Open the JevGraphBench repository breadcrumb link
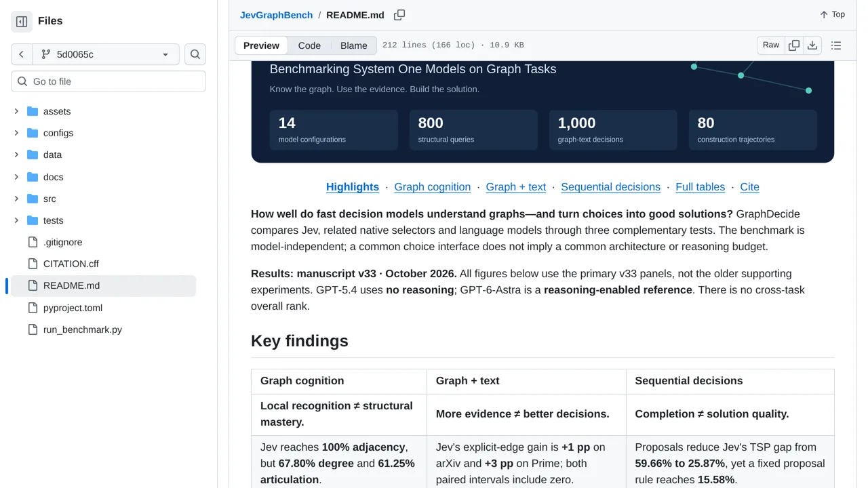The width and height of the screenshot is (868, 488). pos(276,15)
